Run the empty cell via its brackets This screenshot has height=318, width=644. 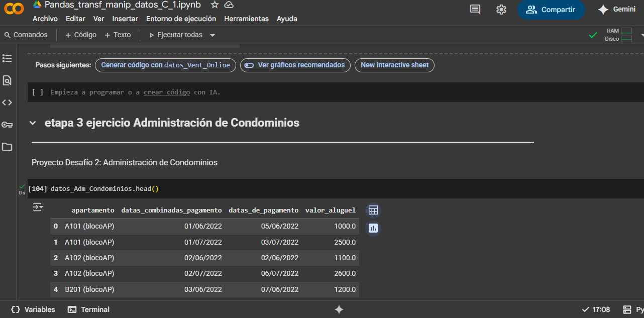(x=37, y=92)
